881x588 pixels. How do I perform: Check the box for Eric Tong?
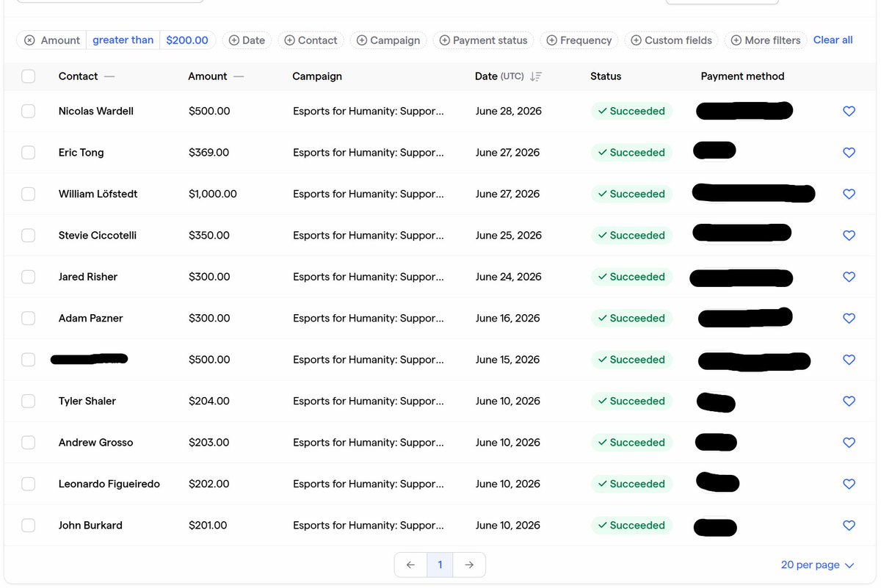coord(28,153)
